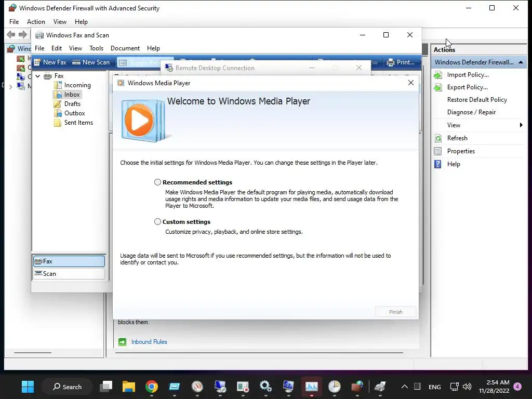This screenshot has height=399, width=532.
Task: Open the Firewall window Action menu
Action: click(36, 22)
